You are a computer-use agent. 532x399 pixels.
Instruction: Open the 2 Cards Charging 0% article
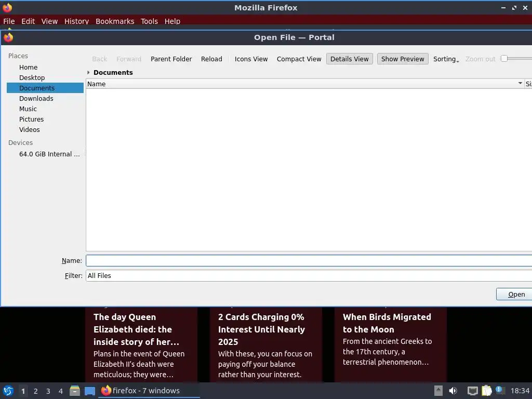click(x=265, y=344)
